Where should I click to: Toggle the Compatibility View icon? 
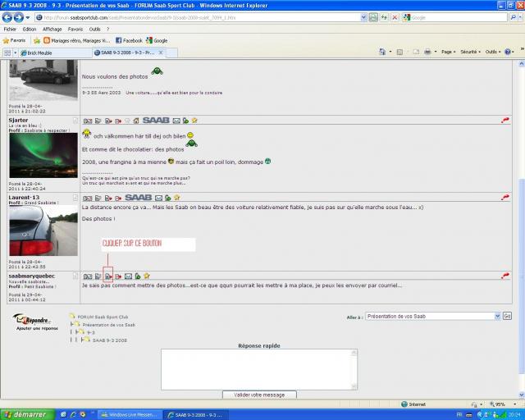[373, 17]
